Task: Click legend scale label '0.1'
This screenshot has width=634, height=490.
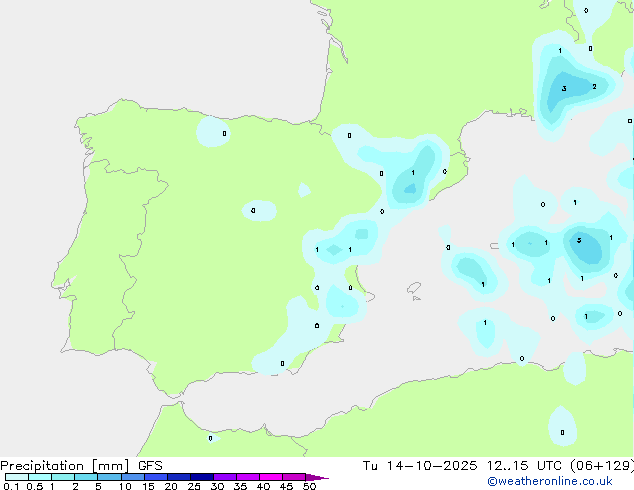Action: (x=11, y=486)
